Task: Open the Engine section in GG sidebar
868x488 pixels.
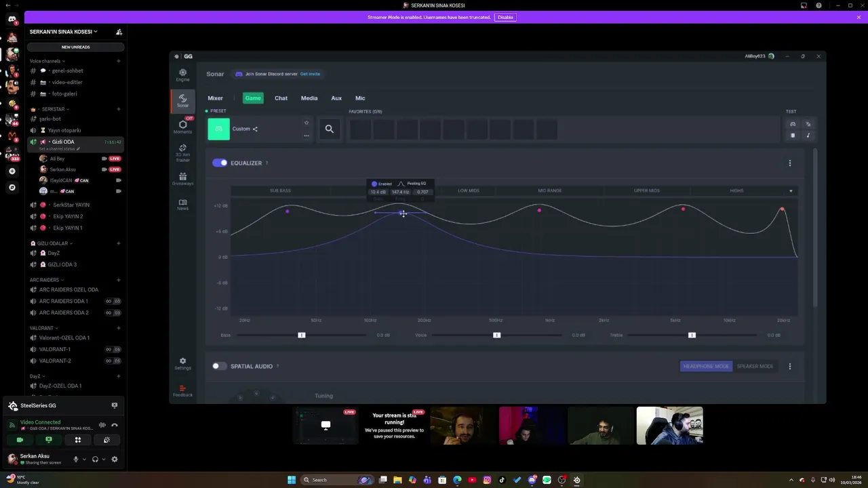Action: pyautogui.click(x=182, y=75)
